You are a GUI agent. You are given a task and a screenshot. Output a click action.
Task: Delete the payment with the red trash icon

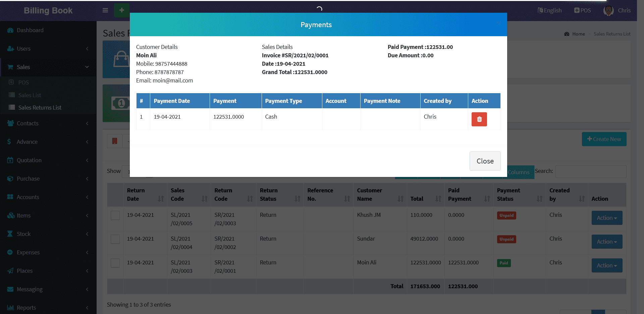pos(479,119)
